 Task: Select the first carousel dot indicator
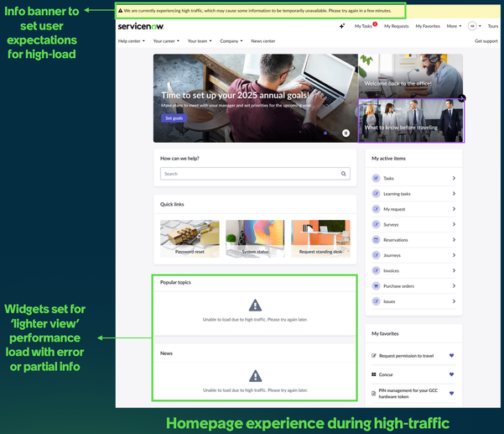tap(325, 133)
